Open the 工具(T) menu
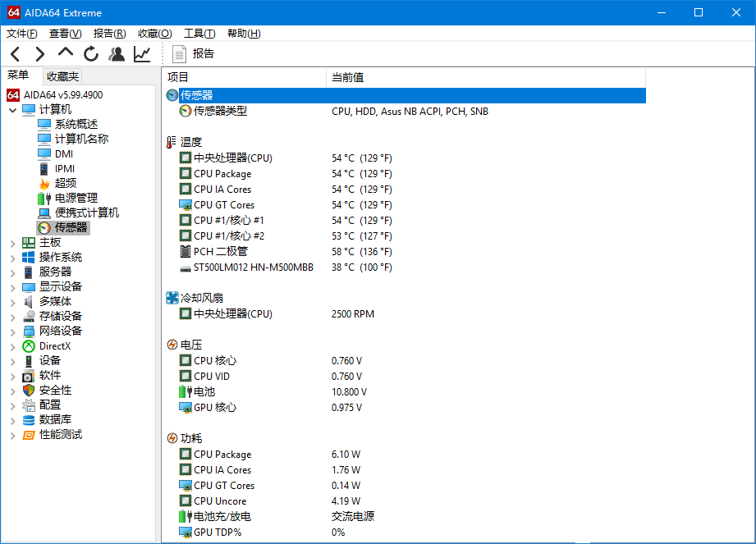The width and height of the screenshot is (756, 544). pos(199,34)
